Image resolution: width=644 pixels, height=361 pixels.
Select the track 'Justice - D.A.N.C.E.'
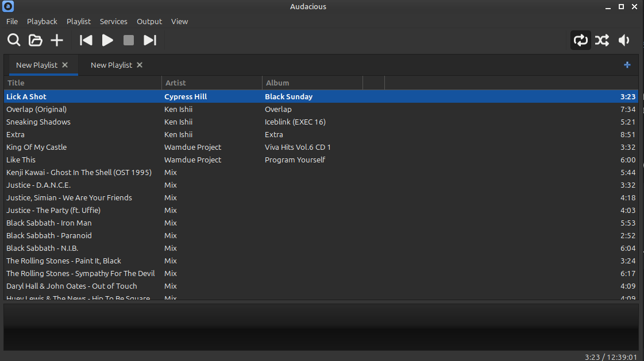point(38,185)
